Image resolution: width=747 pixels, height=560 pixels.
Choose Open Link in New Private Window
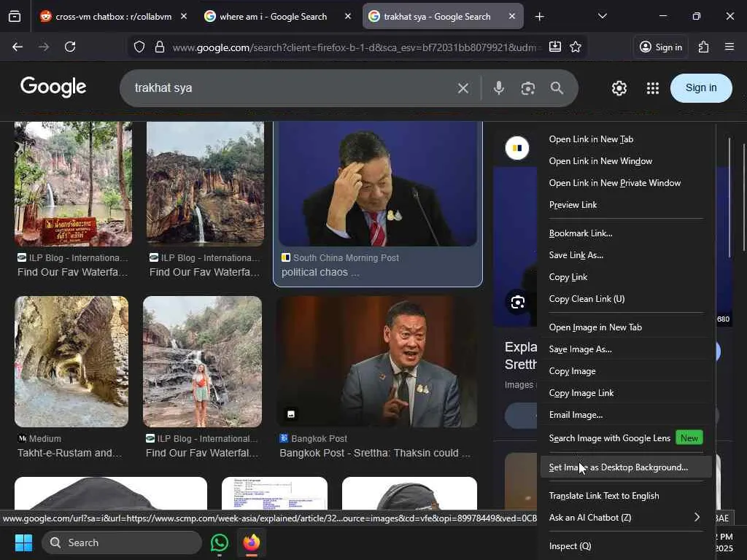coord(624,183)
